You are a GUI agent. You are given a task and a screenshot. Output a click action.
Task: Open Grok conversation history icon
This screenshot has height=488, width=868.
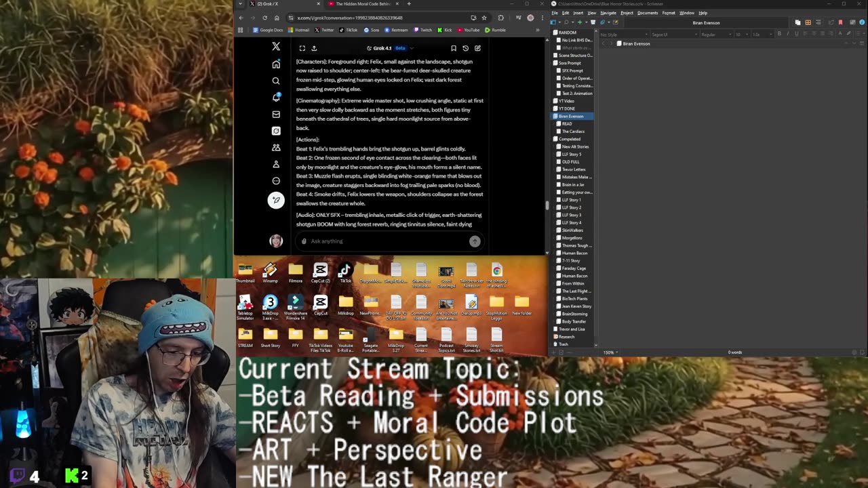(x=465, y=48)
